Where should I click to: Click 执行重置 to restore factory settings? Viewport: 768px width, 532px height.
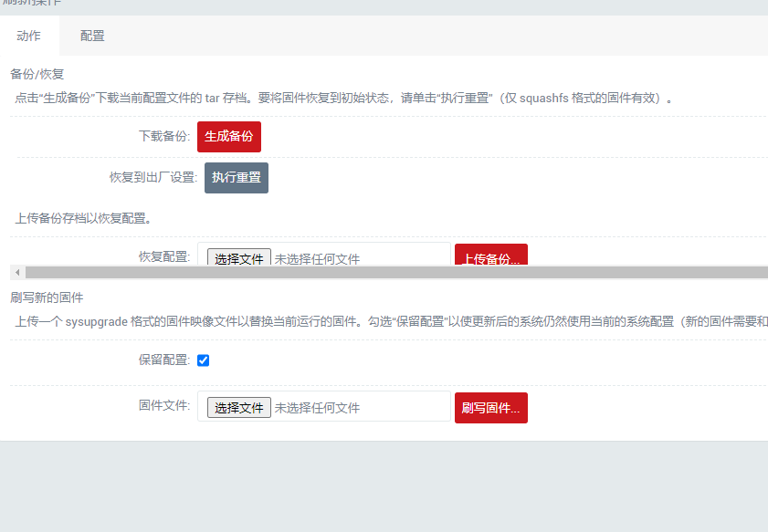tap(236, 178)
